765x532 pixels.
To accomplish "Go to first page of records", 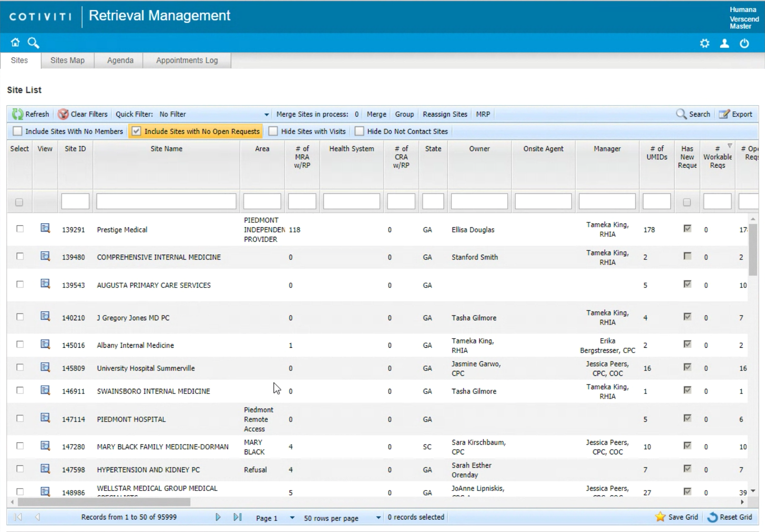I will click(18, 517).
